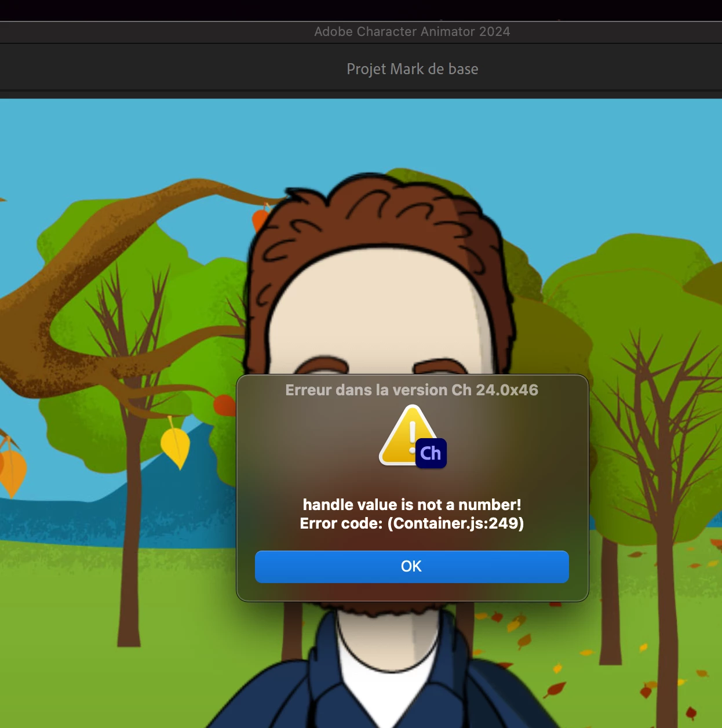722x728 pixels.
Task: Click the 'Erreur dans la version Ch 24.0x46' heading
Action: 411,390
